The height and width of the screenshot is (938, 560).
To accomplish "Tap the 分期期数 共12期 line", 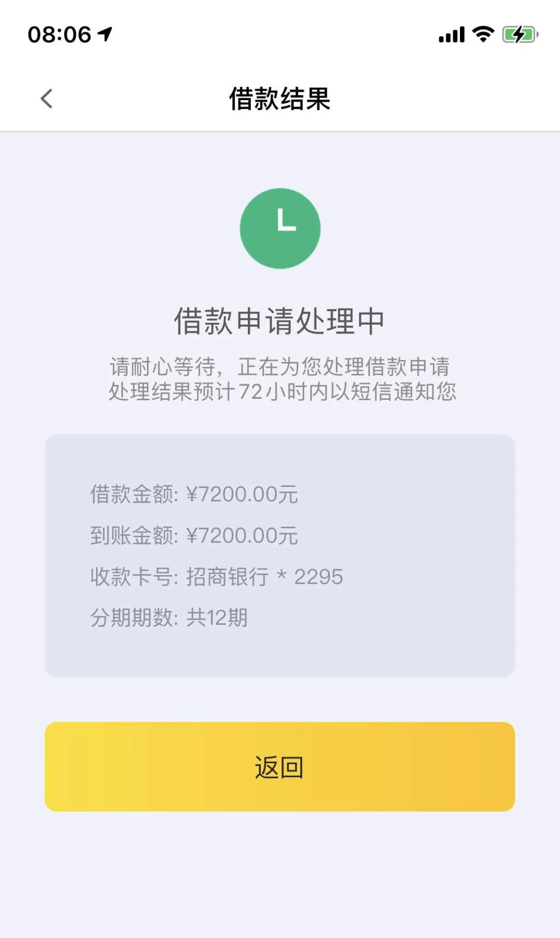I will (x=169, y=618).
